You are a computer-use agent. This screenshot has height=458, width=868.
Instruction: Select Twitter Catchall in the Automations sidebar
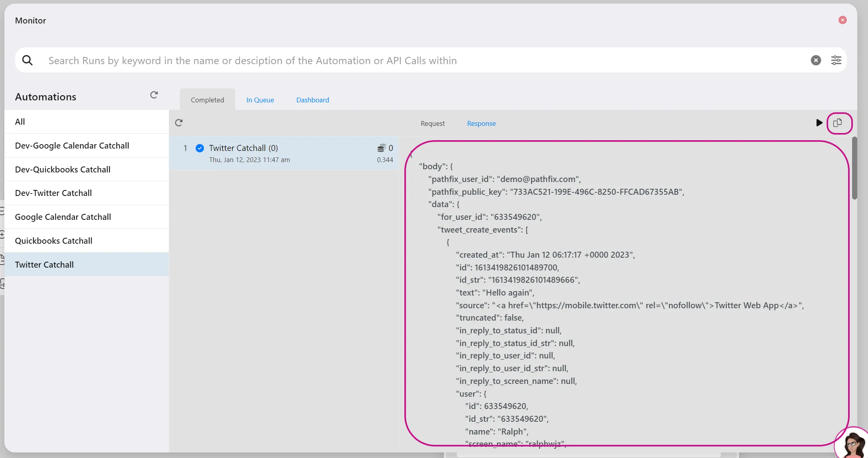(x=86, y=265)
